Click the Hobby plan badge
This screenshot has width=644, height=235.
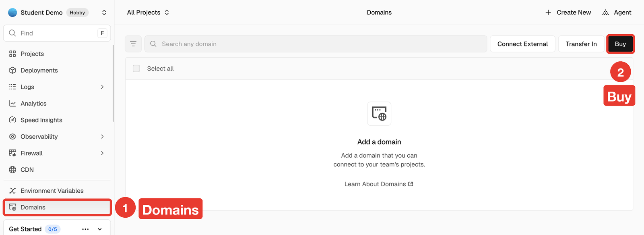click(x=77, y=12)
